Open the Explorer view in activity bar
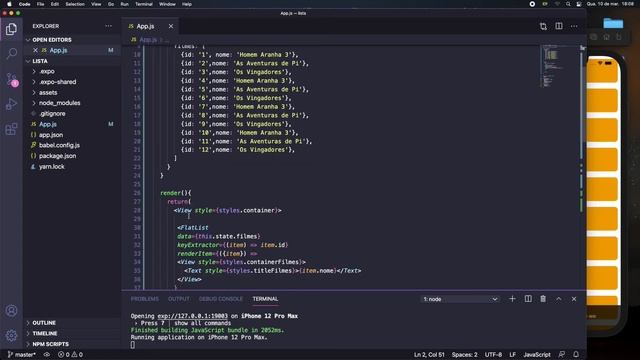 pyautogui.click(x=11, y=29)
